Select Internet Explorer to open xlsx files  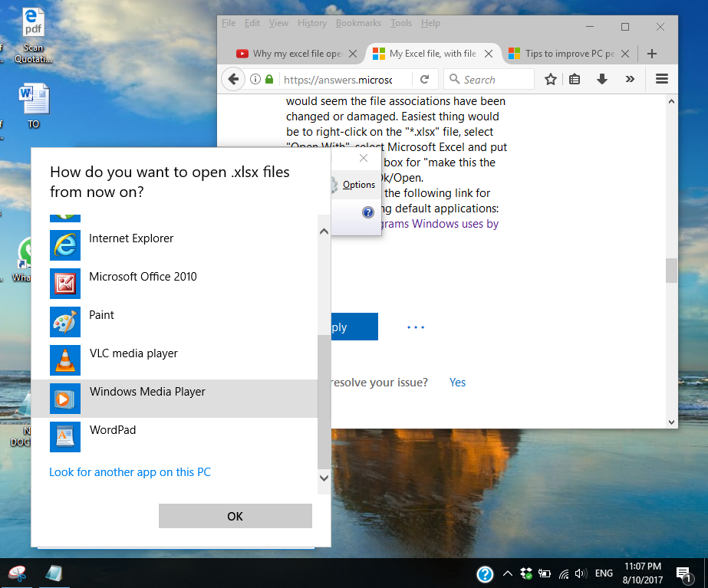coord(174,245)
